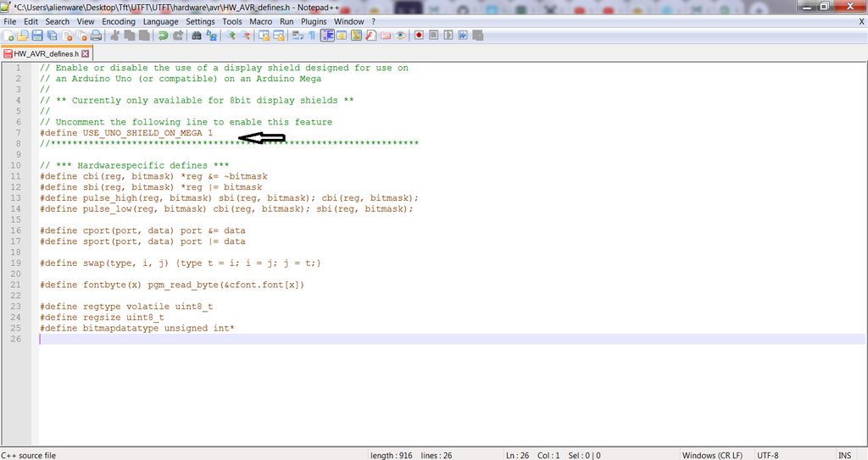Open the Run menu
Screen dimensions: 868x460
coord(287,21)
